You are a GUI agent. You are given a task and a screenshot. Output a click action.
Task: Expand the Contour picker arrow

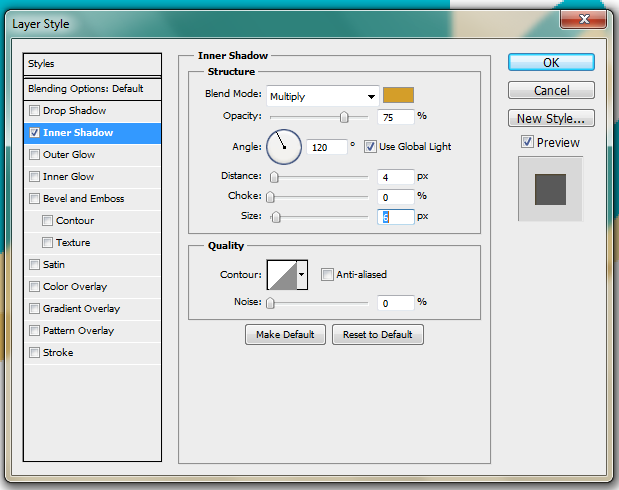302,275
